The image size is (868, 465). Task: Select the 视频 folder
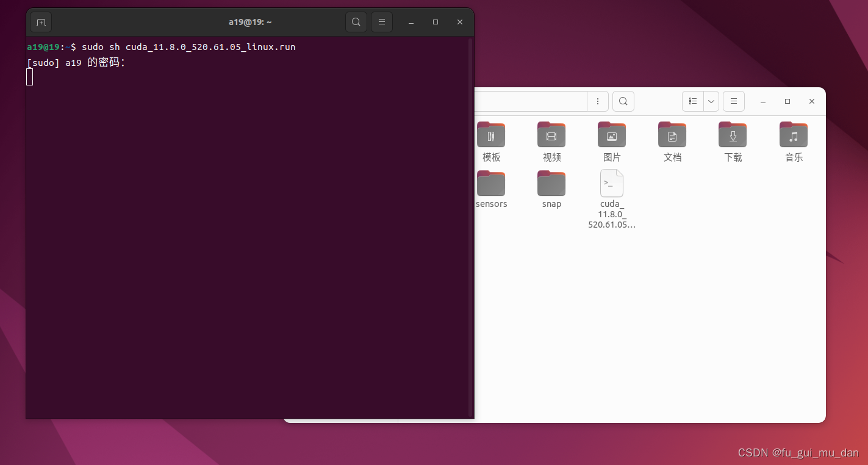[x=551, y=142]
